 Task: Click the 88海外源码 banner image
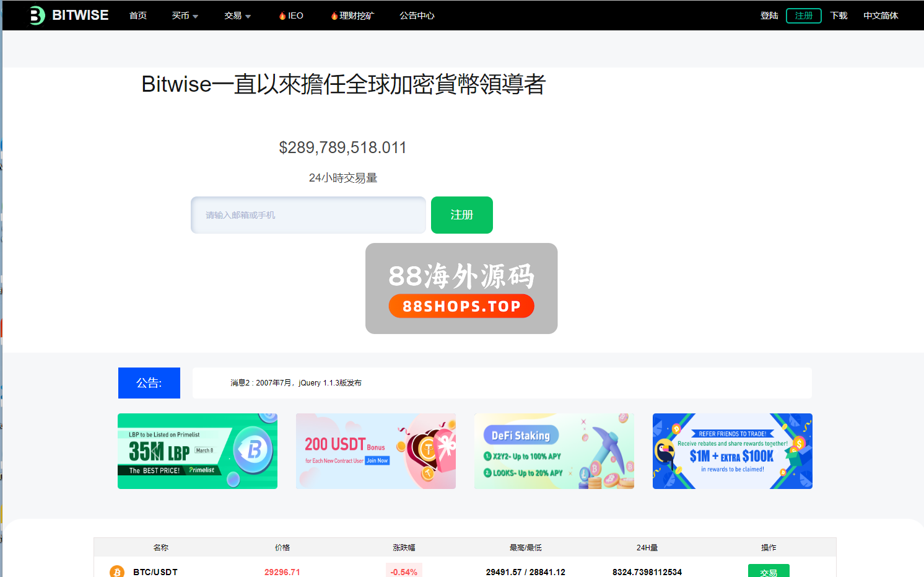point(461,289)
